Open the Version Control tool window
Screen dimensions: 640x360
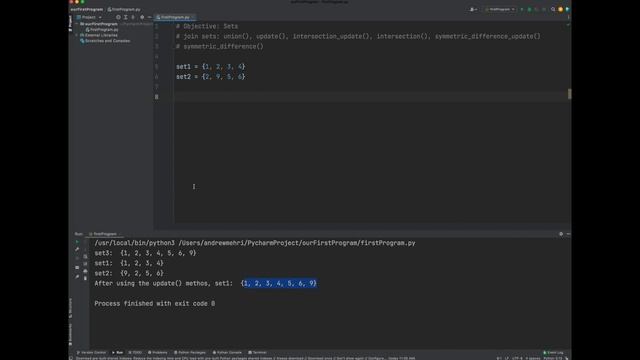pyautogui.click(x=91, y=352)
